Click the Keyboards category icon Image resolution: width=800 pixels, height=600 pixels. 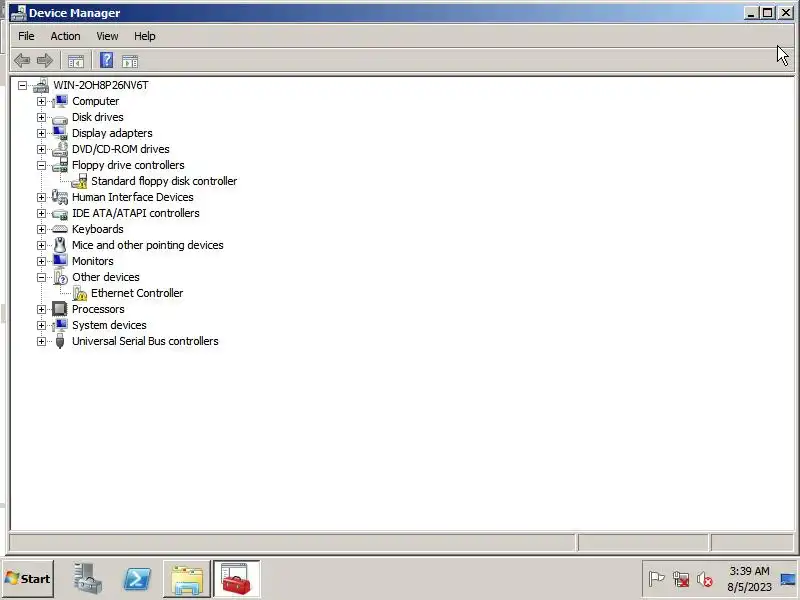pyautogui.click(x=60, y=229)
